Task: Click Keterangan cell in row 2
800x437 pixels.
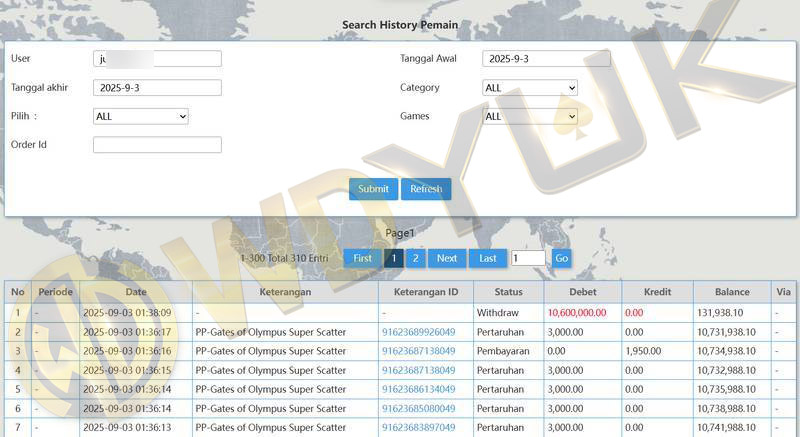Action: point(285,332)
